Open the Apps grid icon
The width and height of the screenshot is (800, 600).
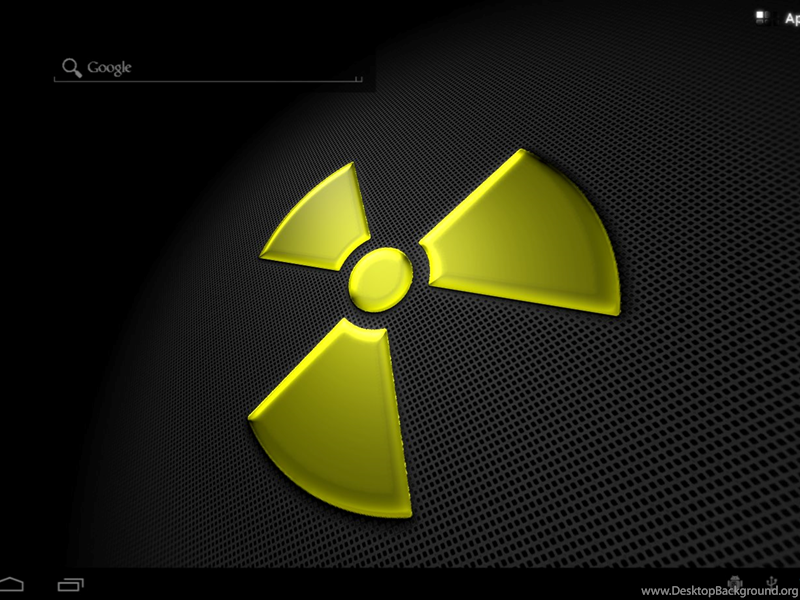763,15
